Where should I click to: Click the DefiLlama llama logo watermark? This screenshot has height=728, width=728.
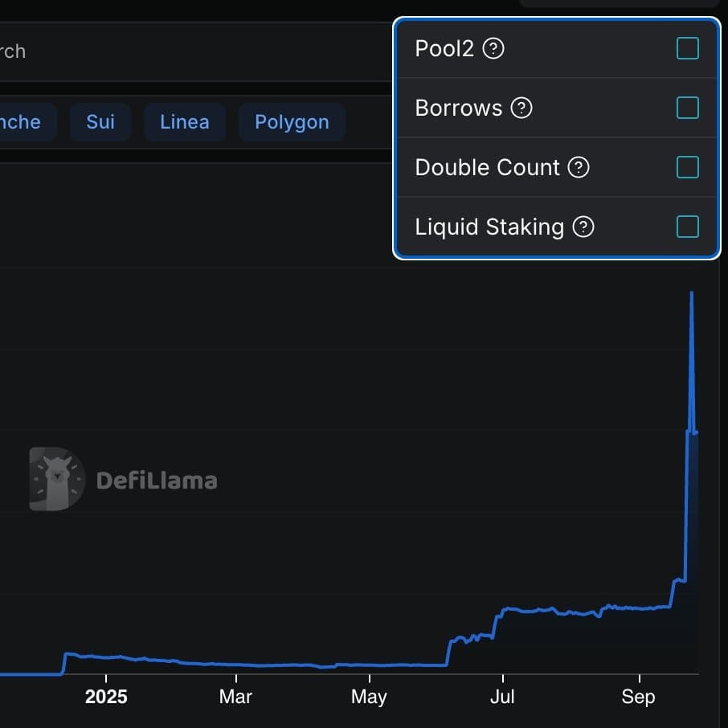click(x=56, y=480)
